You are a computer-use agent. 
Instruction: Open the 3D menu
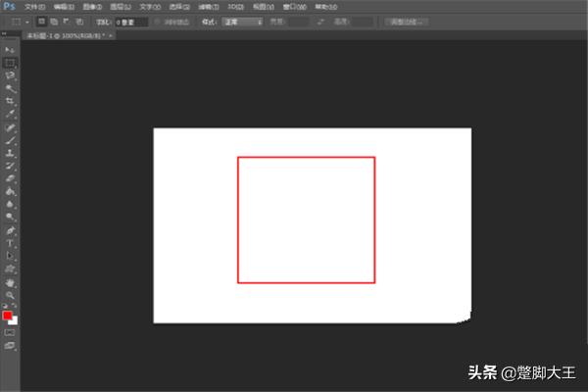(x=236, y=7)
